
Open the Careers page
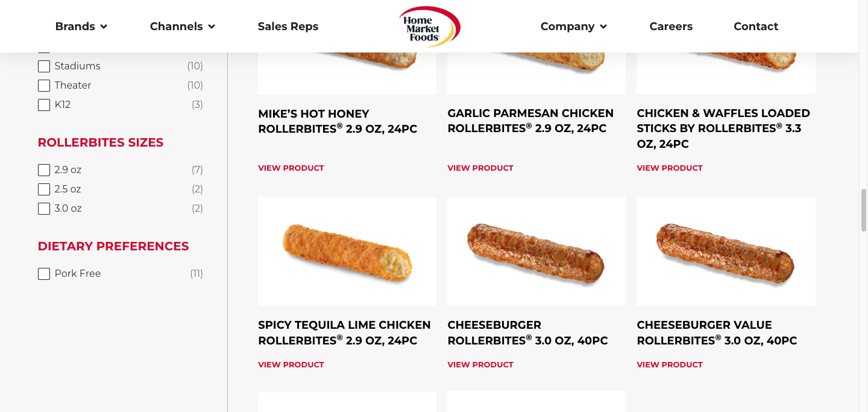pos(671,27)
